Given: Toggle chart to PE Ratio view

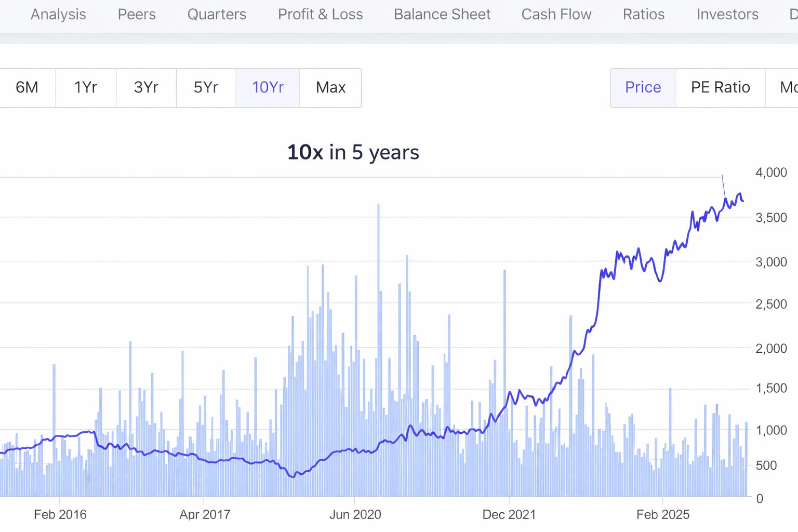Looking at the screenshot, I should (720, 88).
